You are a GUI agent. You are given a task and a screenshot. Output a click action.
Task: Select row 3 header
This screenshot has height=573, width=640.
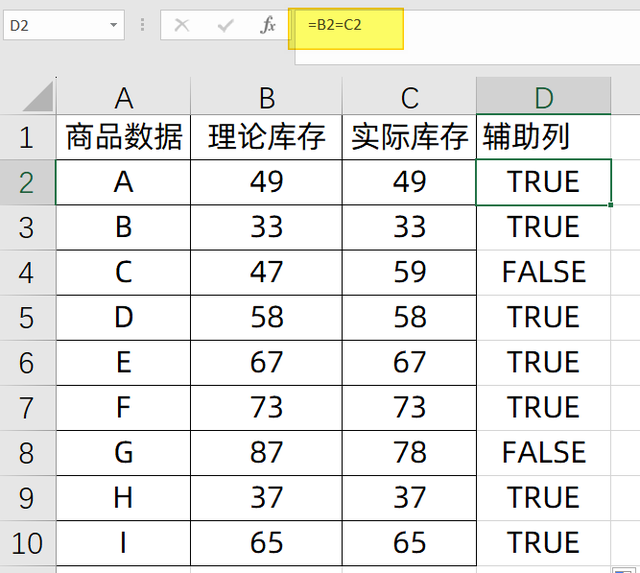coord(27,227)
